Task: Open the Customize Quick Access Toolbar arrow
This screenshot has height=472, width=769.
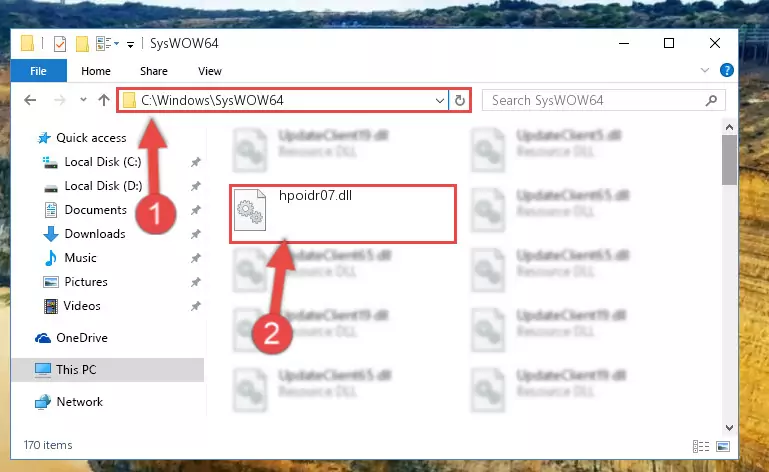Action: click(130, 45)
